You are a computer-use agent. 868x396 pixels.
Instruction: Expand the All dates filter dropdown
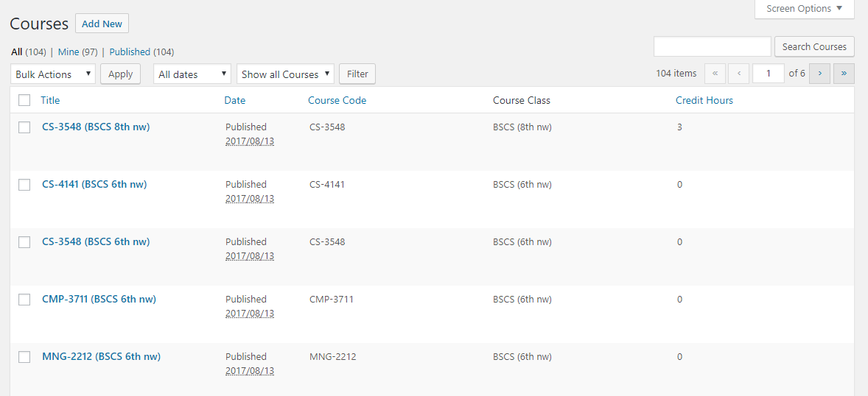coord(192,74)
